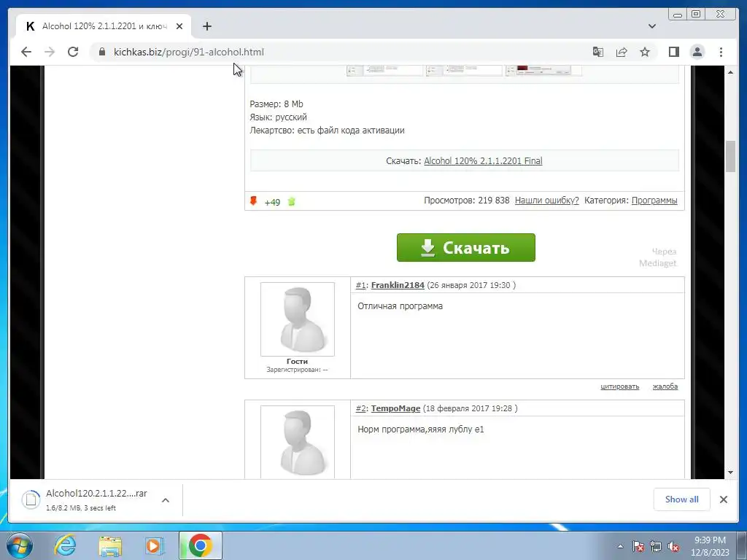Viewport: 747px width, 560px height.
Task: Open a new browser tab
Action: [206, 26]
